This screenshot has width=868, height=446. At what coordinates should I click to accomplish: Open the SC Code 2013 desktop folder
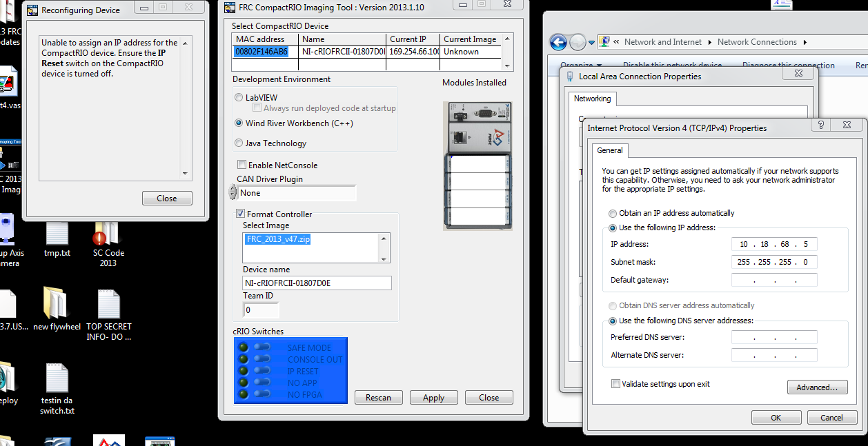108,243
